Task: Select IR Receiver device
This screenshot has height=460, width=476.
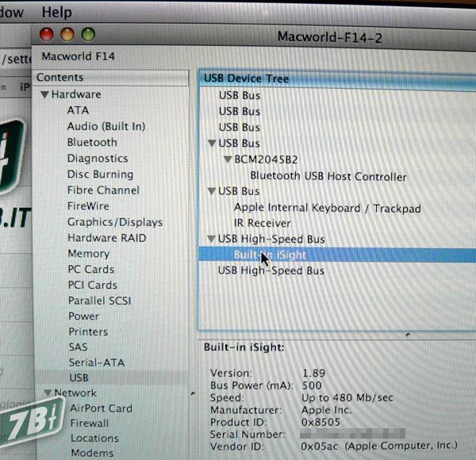Action: click(x=263, y=224)
